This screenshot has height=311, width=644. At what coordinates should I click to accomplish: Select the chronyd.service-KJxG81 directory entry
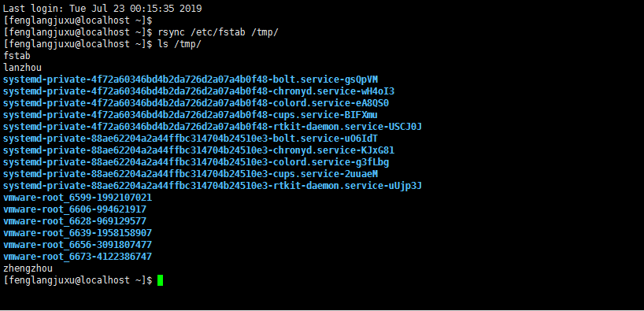198,150
